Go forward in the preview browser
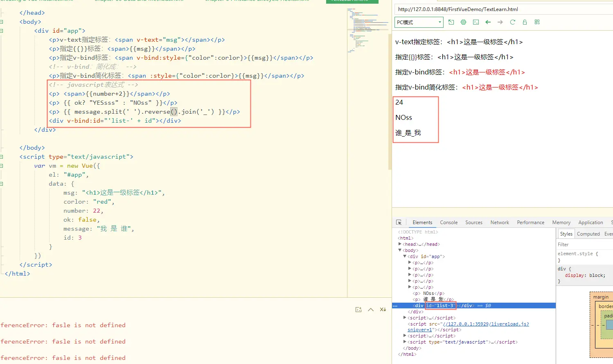The image size is (613, 364). point(500,22)
